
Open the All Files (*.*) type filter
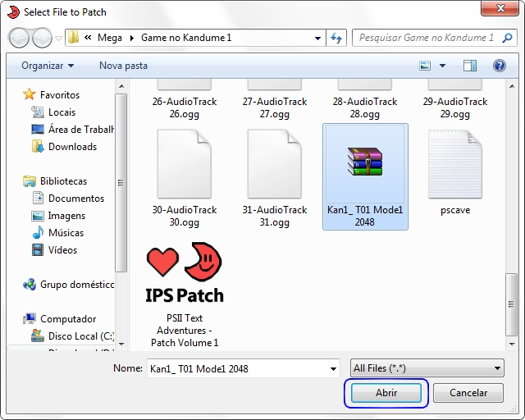tap(427, 368)
